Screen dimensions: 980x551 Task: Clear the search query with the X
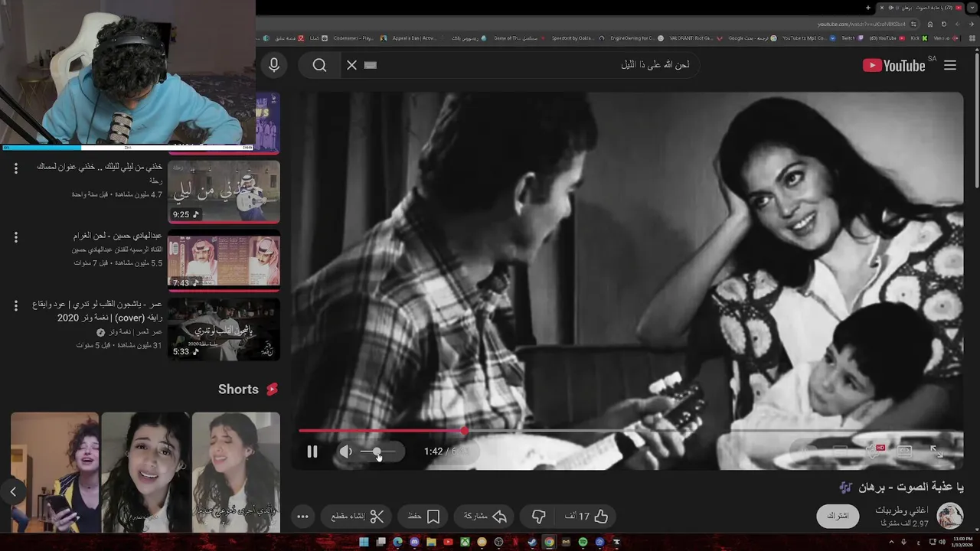[x=351, y=66]
